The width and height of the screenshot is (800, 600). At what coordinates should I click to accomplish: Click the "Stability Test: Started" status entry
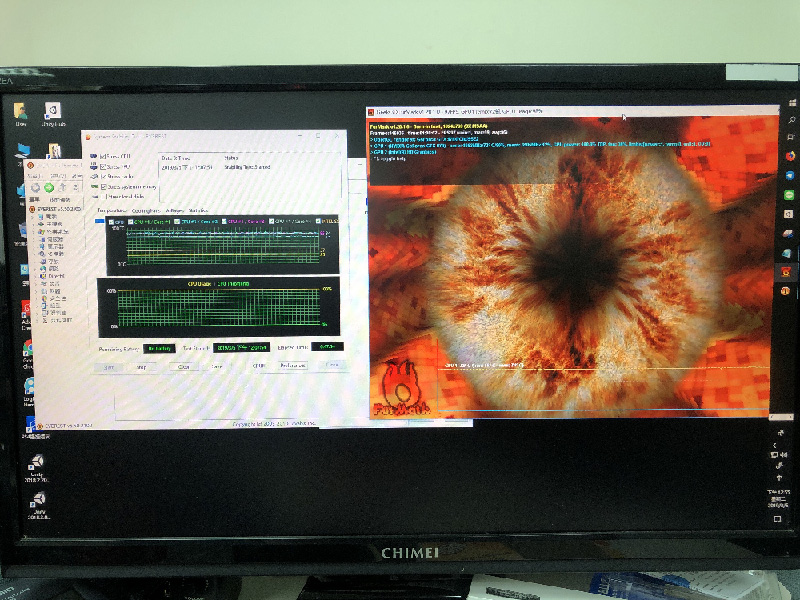coord(247,167)
